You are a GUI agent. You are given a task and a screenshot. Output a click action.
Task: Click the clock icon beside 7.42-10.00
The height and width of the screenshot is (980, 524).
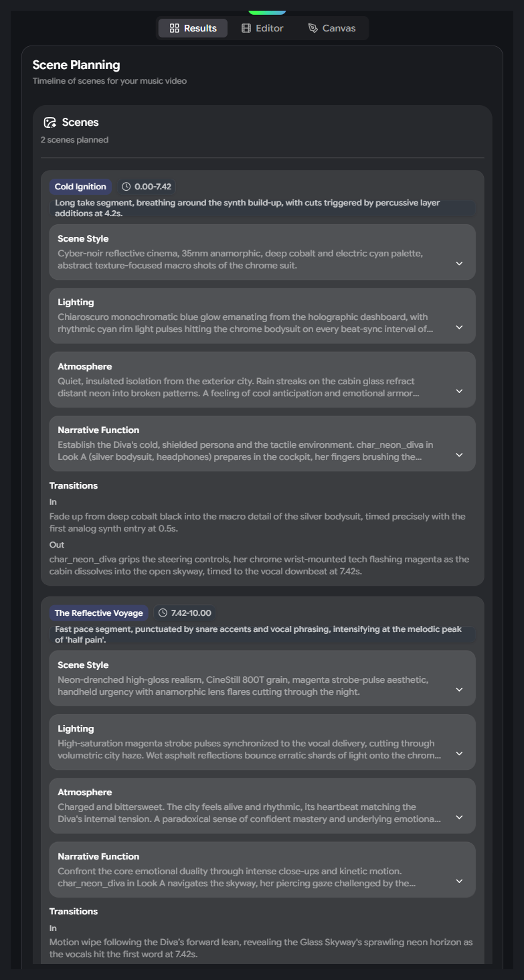(163, 613)
